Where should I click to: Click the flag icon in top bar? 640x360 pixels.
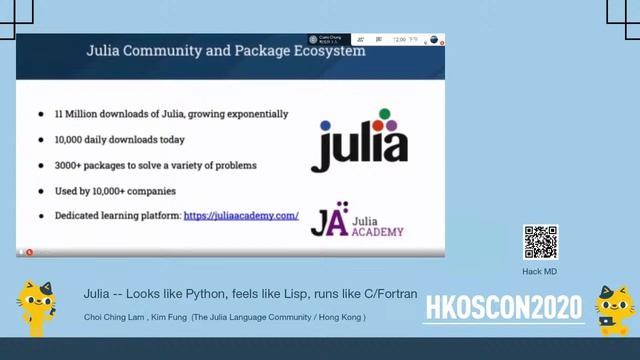tap(379, 40)
